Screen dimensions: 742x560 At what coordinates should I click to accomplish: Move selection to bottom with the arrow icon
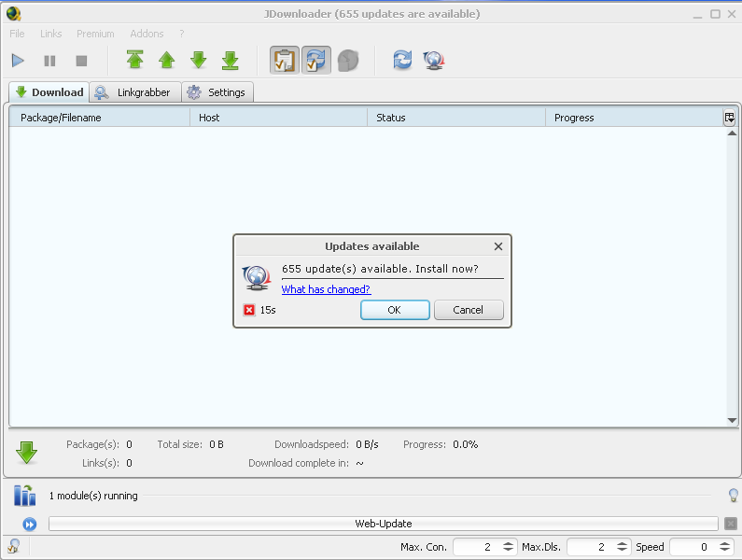tap(230, 60)
